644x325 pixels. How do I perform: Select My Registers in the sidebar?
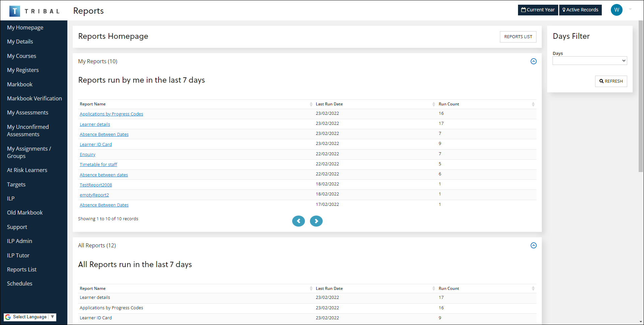[x=23, y=70]
